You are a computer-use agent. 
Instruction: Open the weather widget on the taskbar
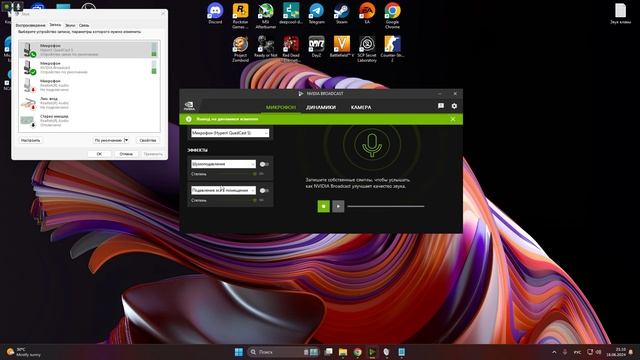tap(24, 352)
